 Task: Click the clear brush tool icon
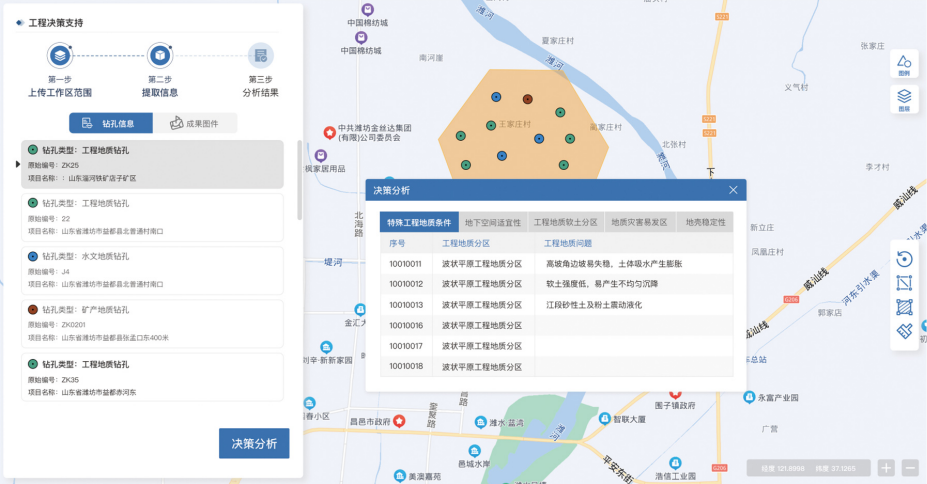click(x=904, y=330)
